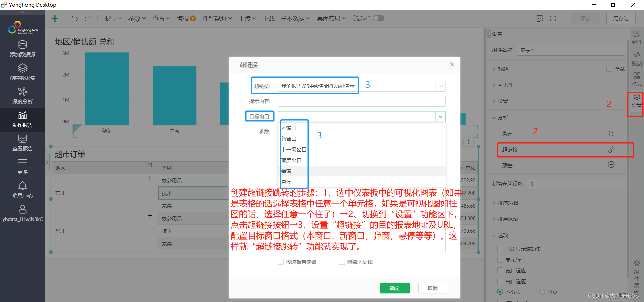Viewport: 644px width, 302px height.
Task: Click the 下载 toolbar button
Action: (x=269, y=18)
